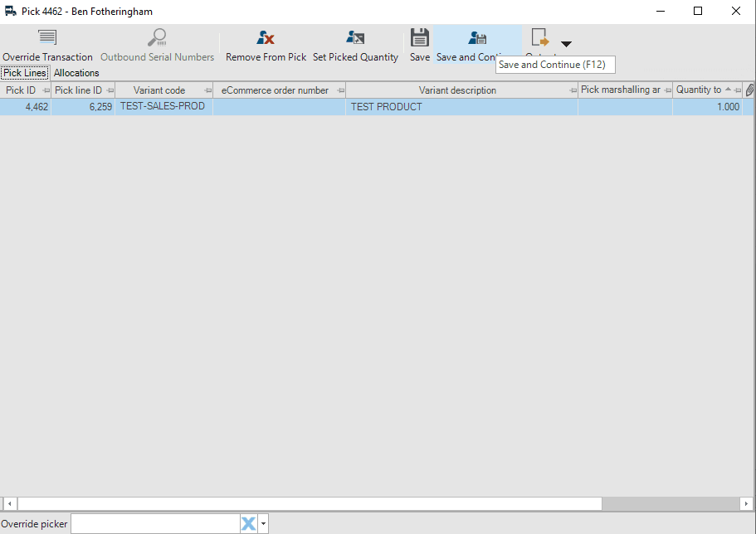756x534 pixels.
Task: Open Outbound Serial Numbers magnifier icon
Action: tap(157, 37)
